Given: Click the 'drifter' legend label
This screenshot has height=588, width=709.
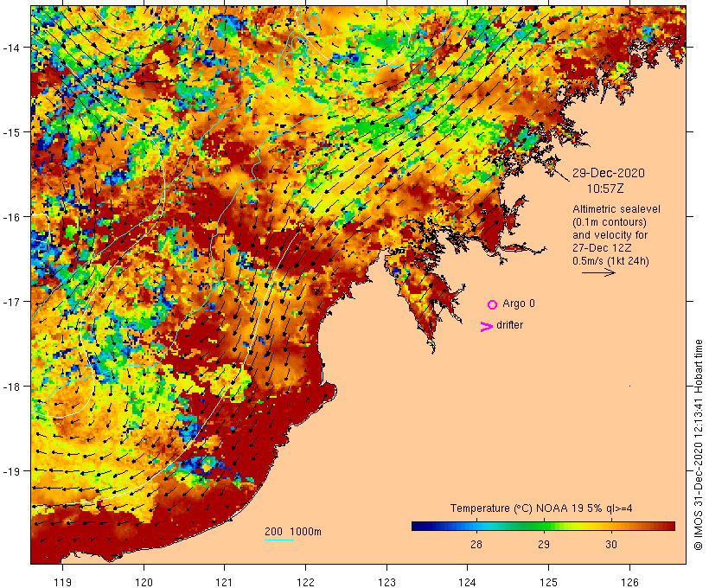Looking at the screenshot, I should [509, 325].
